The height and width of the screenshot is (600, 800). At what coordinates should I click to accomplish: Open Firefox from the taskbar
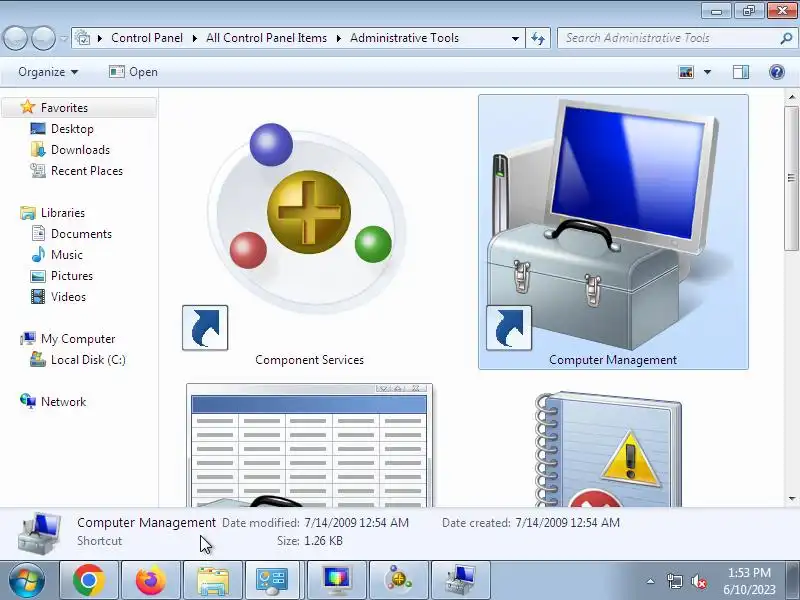151,580
